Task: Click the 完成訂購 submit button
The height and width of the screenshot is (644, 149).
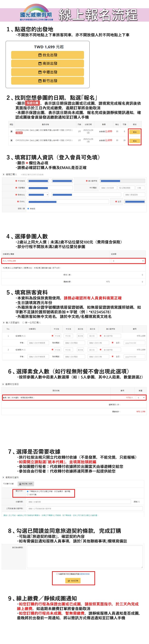Action: pyautogui.click(x=73, y=581)
